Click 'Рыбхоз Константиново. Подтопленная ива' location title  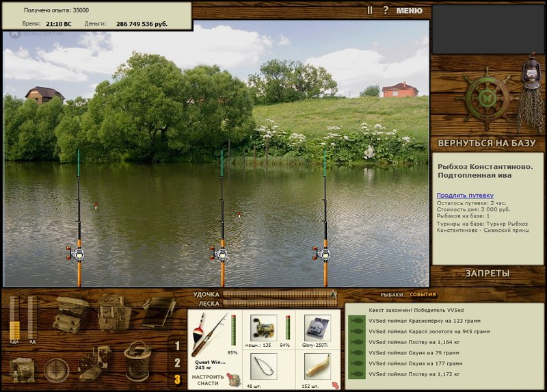tap(485, 171)
